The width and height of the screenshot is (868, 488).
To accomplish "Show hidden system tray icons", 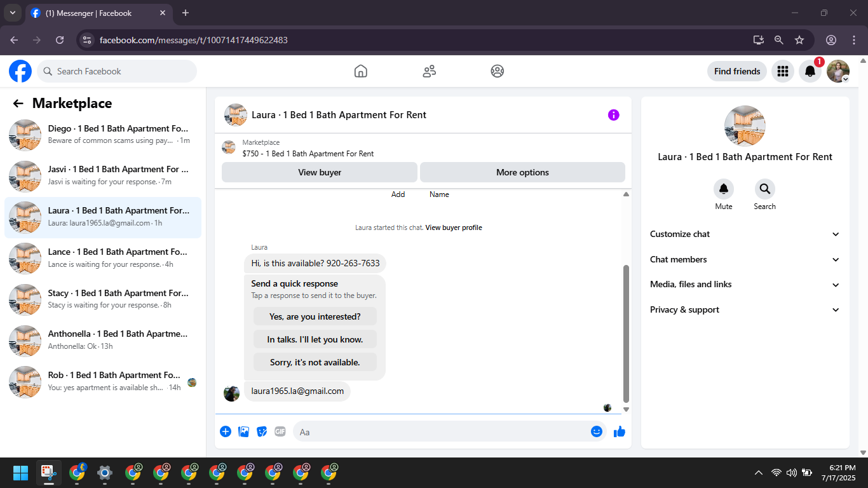I will click(759, 473).
